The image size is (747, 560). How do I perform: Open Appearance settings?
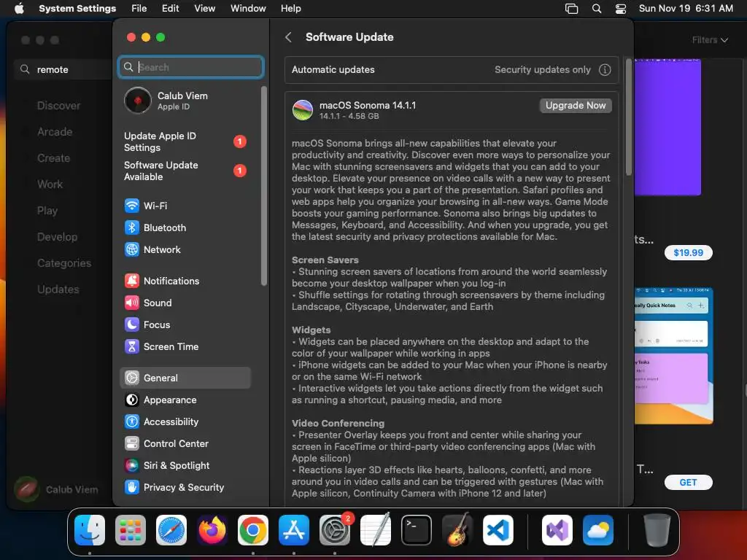185,400
